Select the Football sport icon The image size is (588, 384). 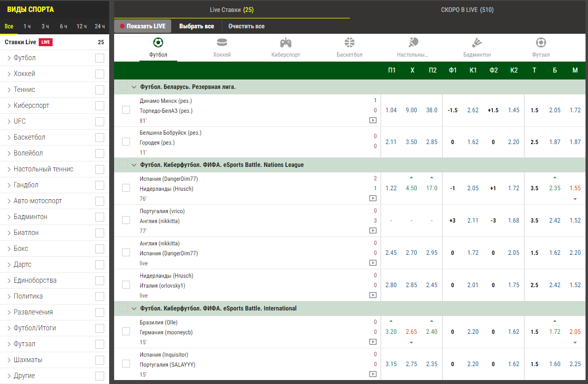[158, 43]
